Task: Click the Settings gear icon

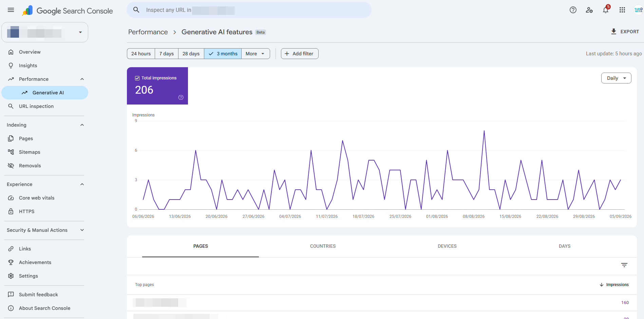Action: 11,276
